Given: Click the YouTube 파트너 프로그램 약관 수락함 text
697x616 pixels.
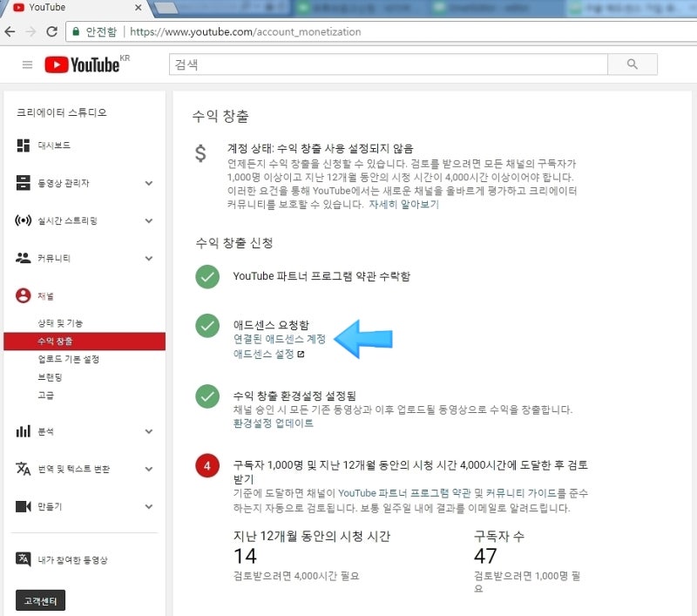Looking at the screenshot, I should pos(321,276).
